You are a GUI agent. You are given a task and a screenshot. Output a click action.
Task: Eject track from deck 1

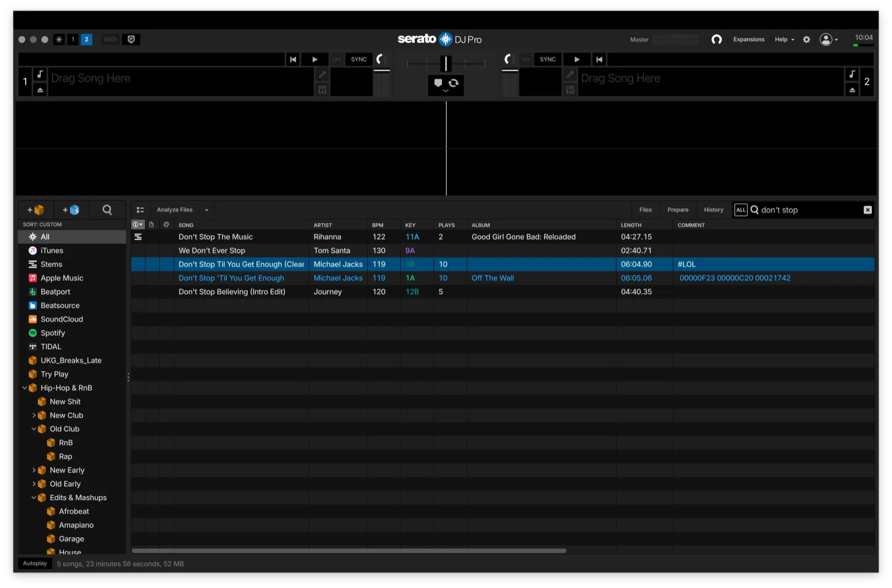click(40, 90)
